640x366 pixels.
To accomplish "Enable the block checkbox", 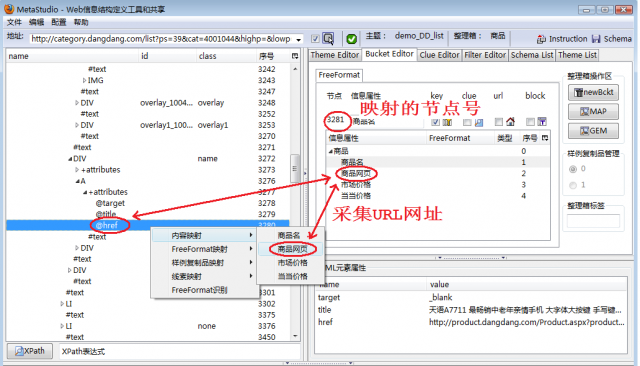I will coord(530,122).
